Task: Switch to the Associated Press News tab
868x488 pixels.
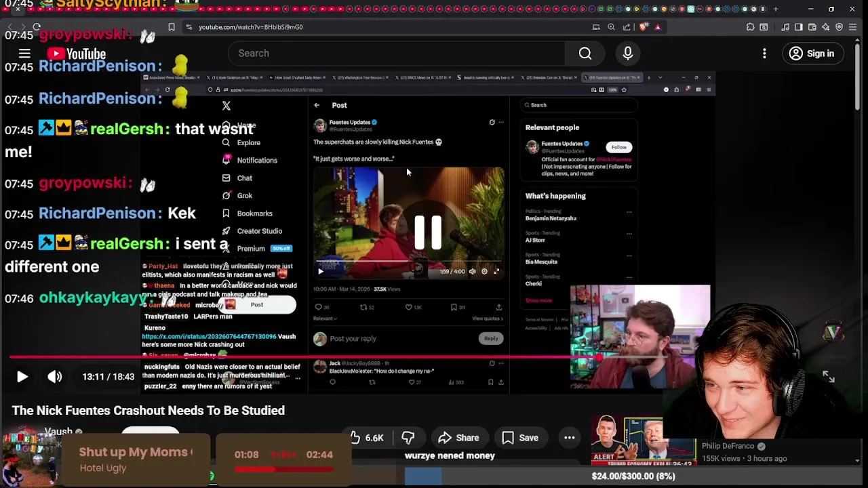Action: 171,77
